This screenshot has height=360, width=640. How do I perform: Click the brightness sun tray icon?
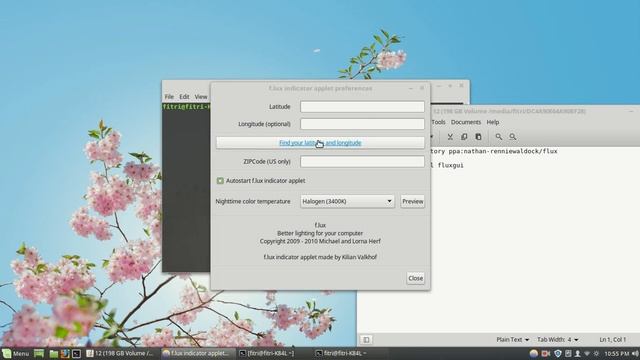tap(596, 353)
